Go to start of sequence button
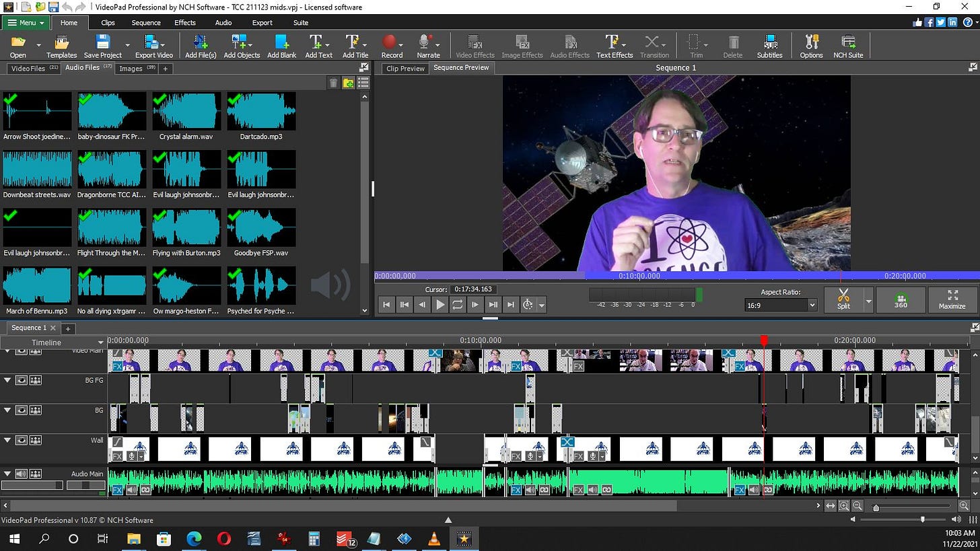The width and height of the screenshot is (980, 551). click(386, 305)
